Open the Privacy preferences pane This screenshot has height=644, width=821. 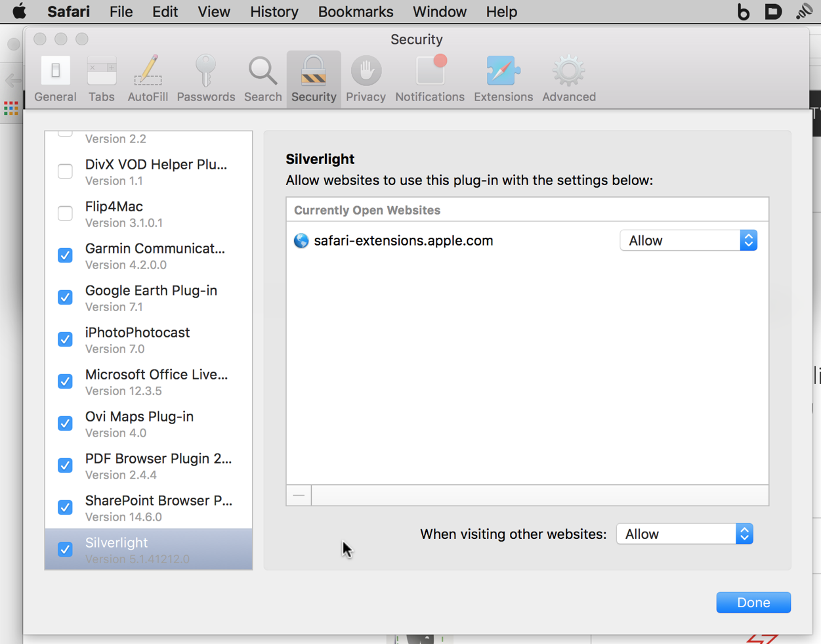click(x=366, y=79)
